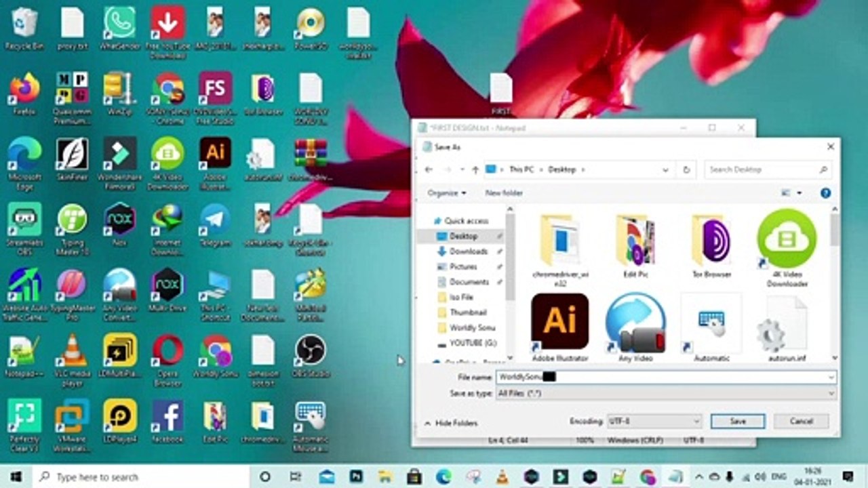Open the Recycle Bin desktop icon
The height and width of the screenshot is (488, 868).
click(24, 28)
